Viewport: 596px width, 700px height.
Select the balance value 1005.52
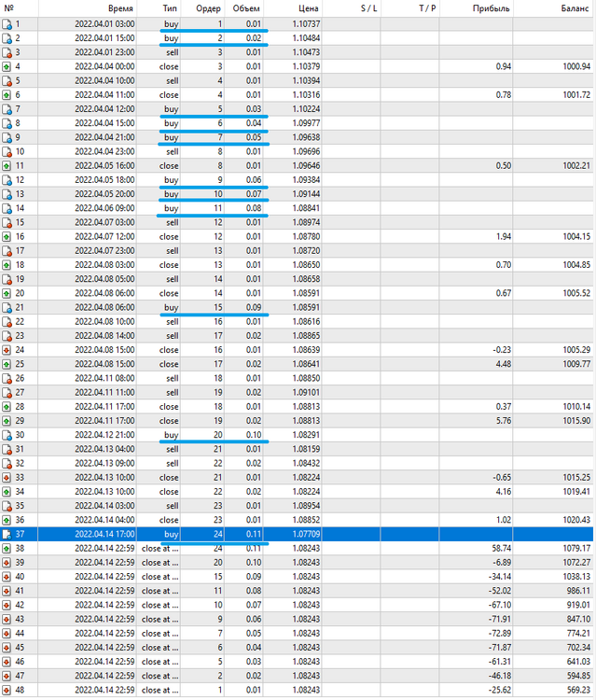(x=576, y=293)
